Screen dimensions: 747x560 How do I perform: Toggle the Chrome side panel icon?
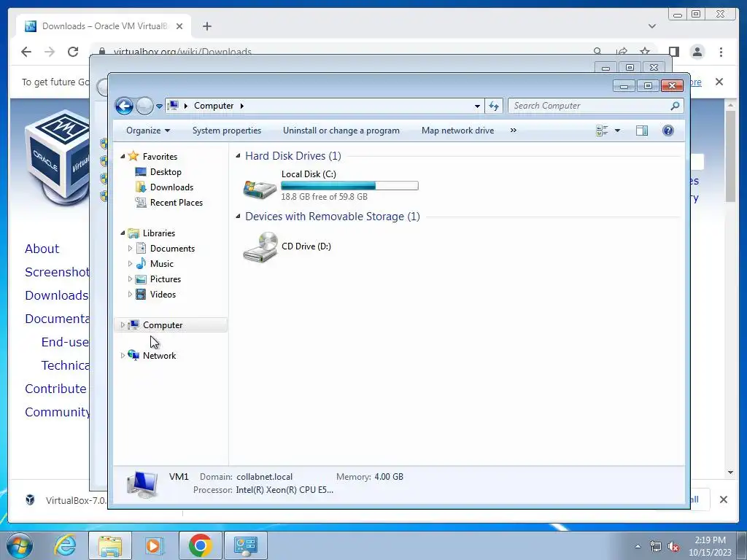coord(673,52)
